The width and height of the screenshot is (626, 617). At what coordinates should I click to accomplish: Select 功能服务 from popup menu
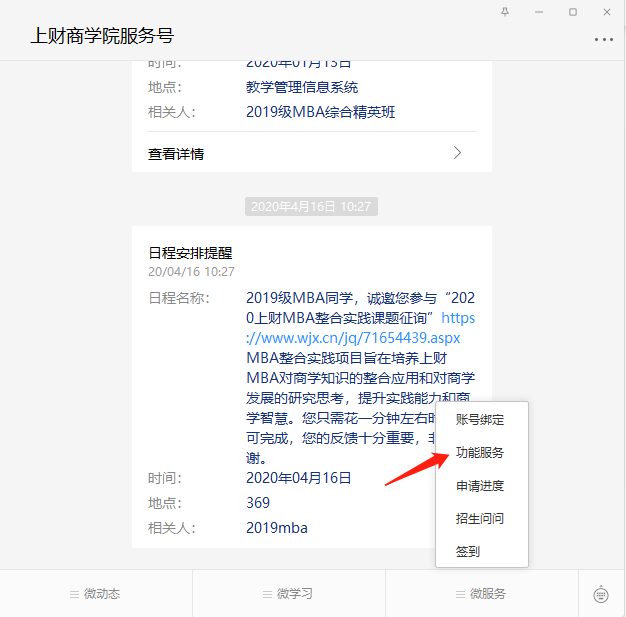pos(481,452)
